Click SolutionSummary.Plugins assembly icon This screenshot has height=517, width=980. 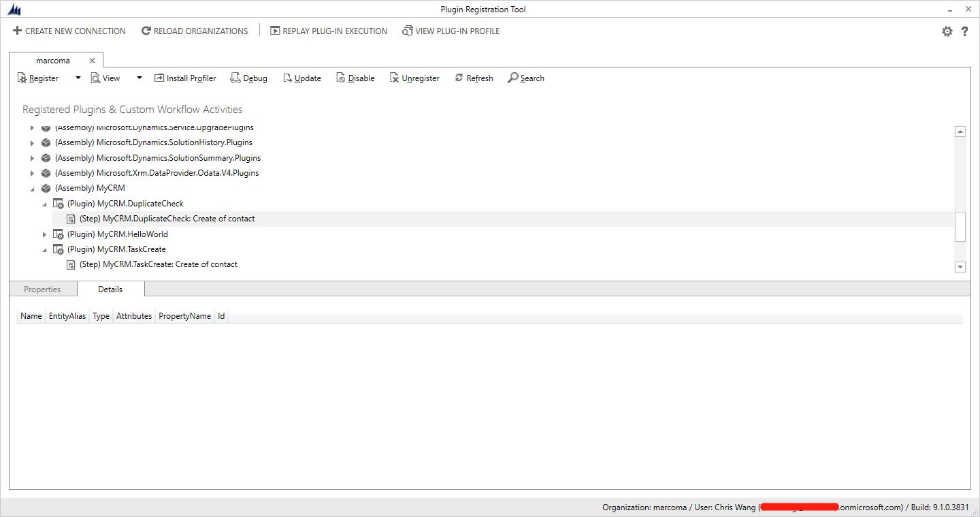coord(46,158)
